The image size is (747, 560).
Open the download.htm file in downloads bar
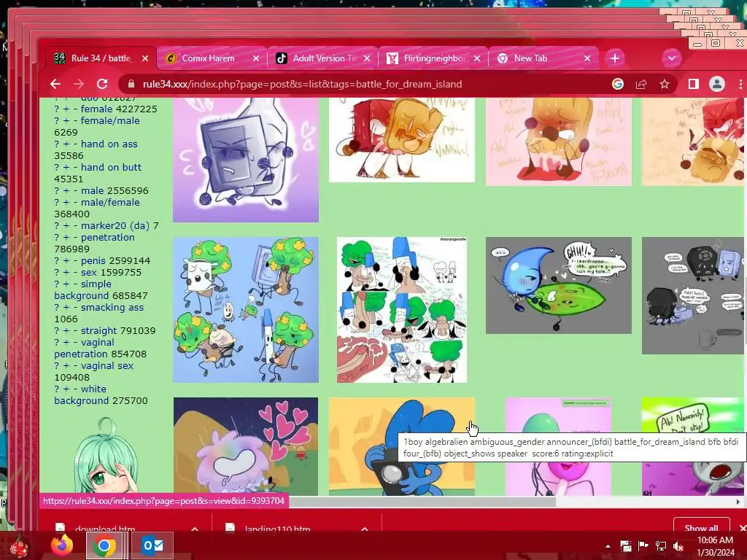[105, 529]
